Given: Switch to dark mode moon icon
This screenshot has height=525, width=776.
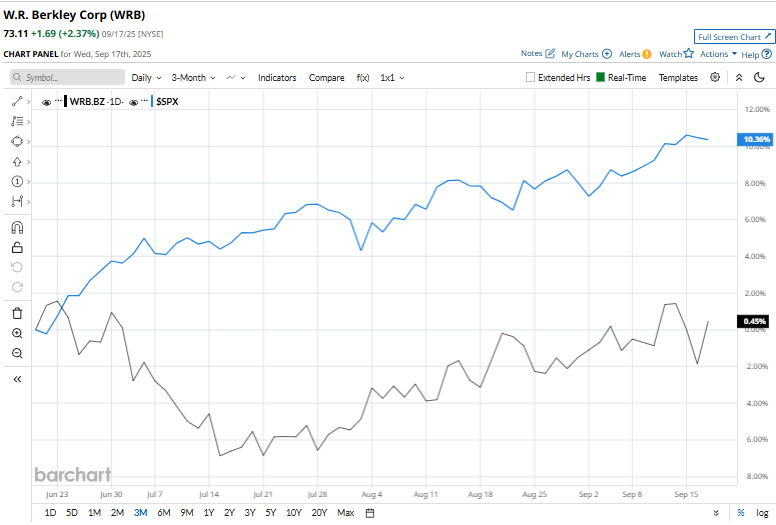Looking at the screenshot, I should (x=759, y=77).
